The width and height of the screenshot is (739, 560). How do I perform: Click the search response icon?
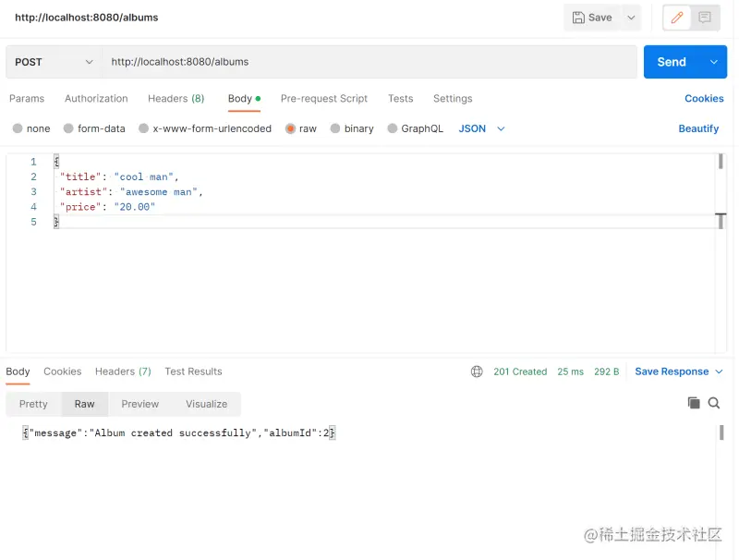(714, 403)
